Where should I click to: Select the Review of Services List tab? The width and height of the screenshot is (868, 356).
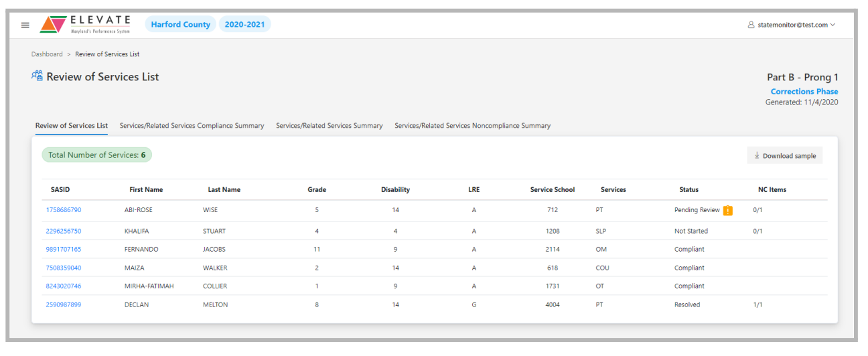coord(72,126)
